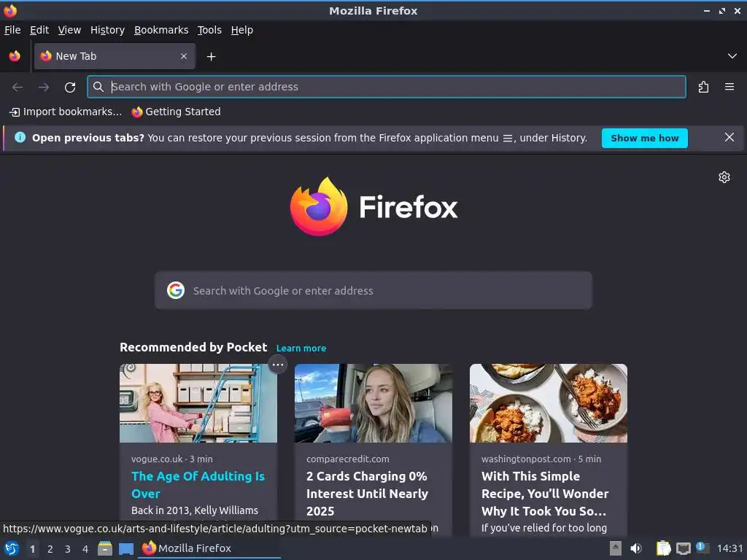Click the notification info icon
This screenshot has height=560, width=747.
coord(20,138)
